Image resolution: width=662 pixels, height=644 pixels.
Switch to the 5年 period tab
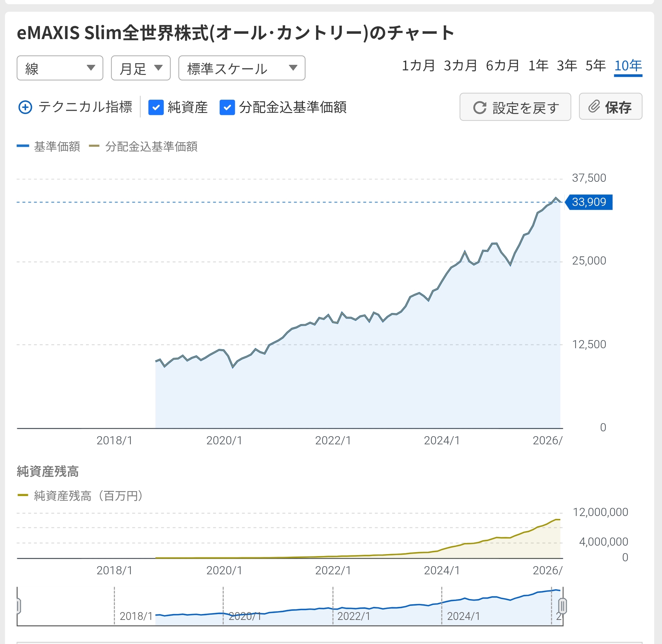[595, 65]
